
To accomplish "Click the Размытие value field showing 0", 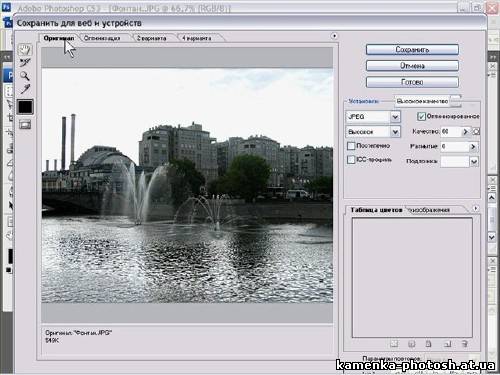I will pos(455,147).
